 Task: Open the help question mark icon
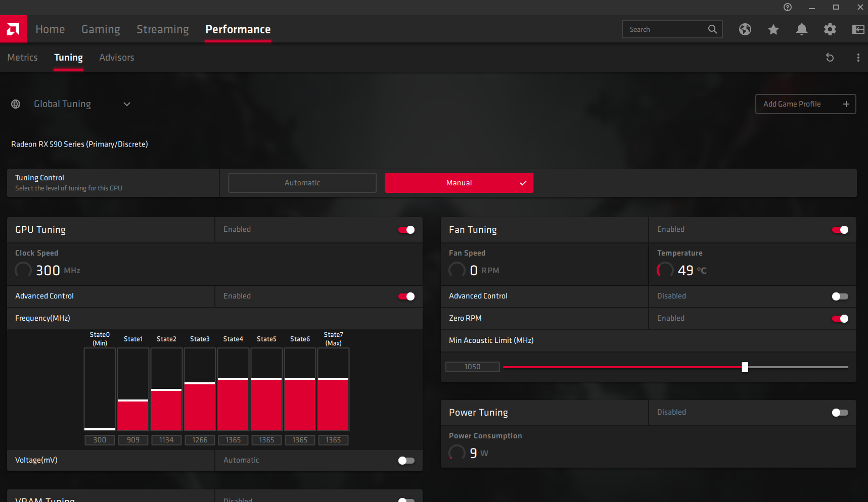point(788,7)
